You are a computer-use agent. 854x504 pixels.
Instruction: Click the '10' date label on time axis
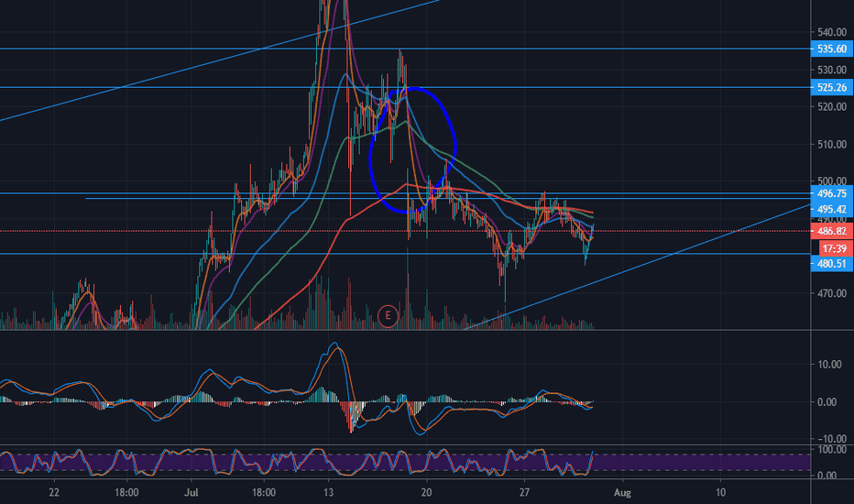(720, 493)
